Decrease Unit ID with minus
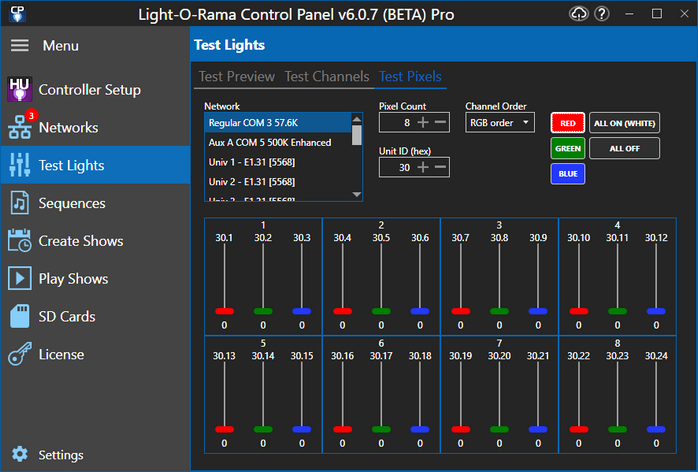Screen dimensions: 698x472 coord(440,167)
